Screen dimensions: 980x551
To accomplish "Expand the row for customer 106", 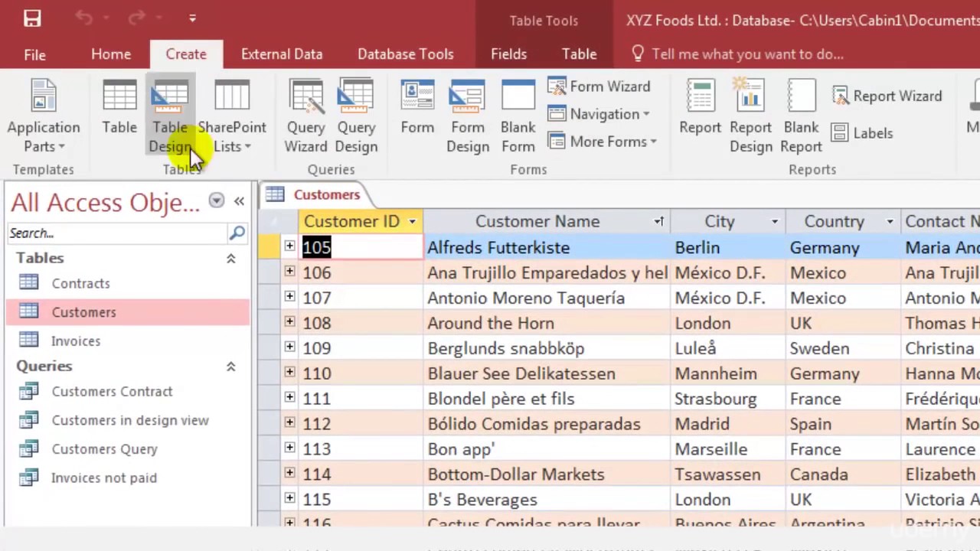I will [x=289, y=272].
